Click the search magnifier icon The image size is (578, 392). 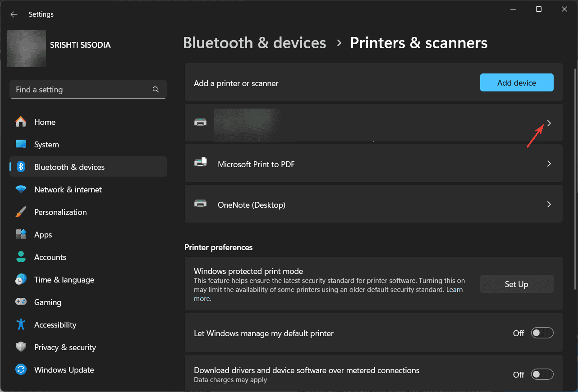pyautogui.click(x=156, y=90)
